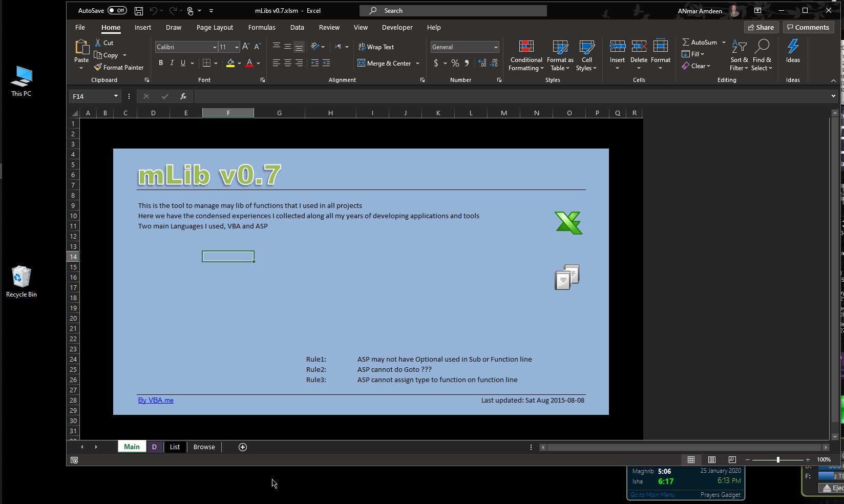Click the Format Painter icon
Screen dimensions: 844x504
coord(98,67)
